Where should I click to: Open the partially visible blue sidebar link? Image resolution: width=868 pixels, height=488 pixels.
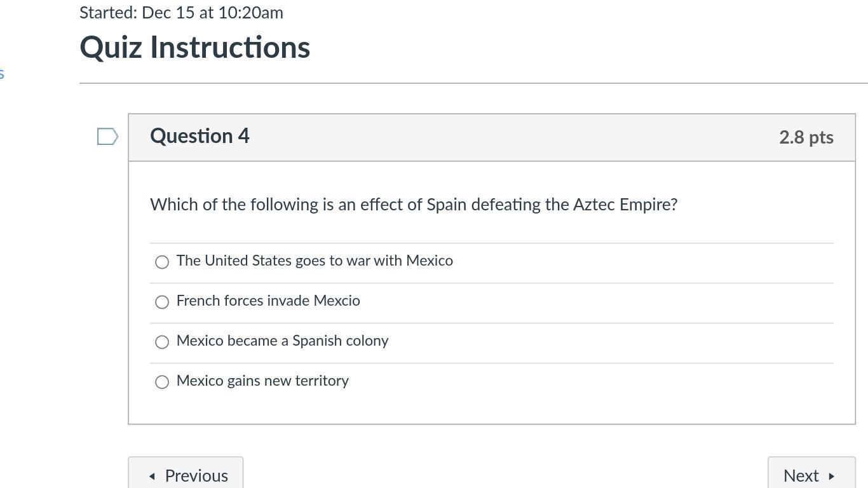coord(2,74)
